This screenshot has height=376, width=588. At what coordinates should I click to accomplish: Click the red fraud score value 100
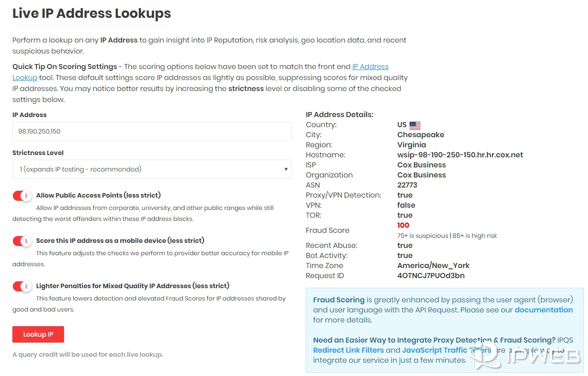pos(403,225)
